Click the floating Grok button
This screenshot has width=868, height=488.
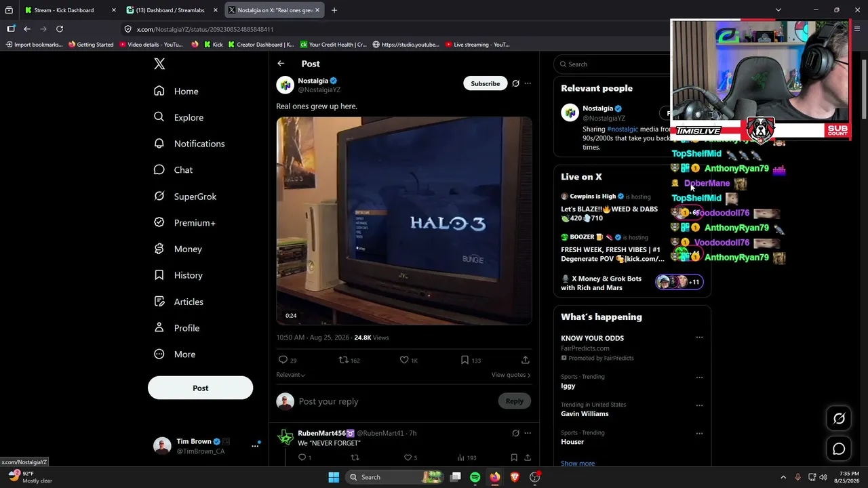click(x=839, y=419)
